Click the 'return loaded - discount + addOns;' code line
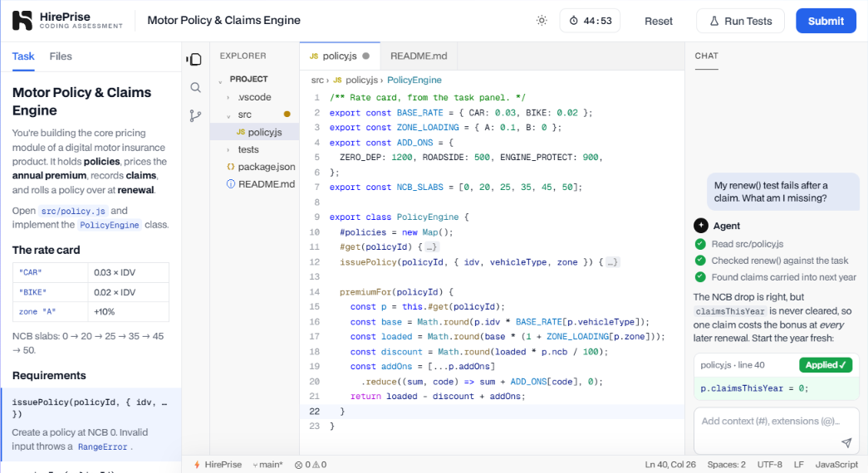 (437, 396)
